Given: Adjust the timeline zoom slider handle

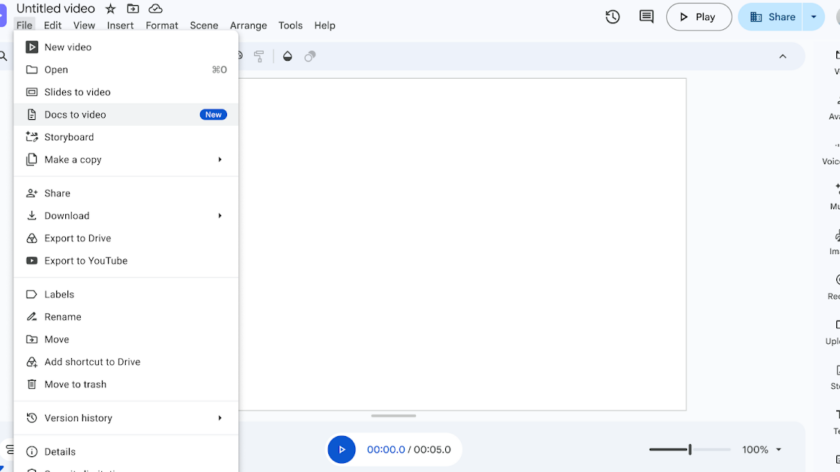Looking at the screenshot, I should coord(690,449).
